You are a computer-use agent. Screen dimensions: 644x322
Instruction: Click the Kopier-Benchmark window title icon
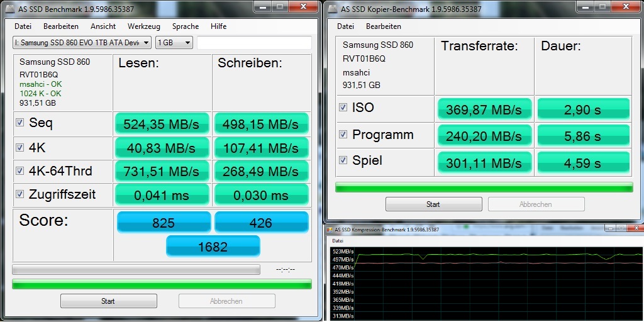point(333,9)
